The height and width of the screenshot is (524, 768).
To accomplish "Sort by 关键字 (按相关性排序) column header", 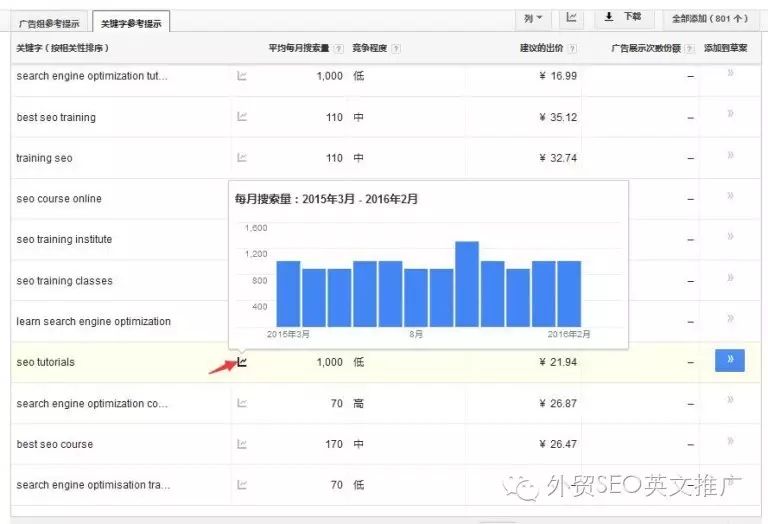I will [63, 48].
